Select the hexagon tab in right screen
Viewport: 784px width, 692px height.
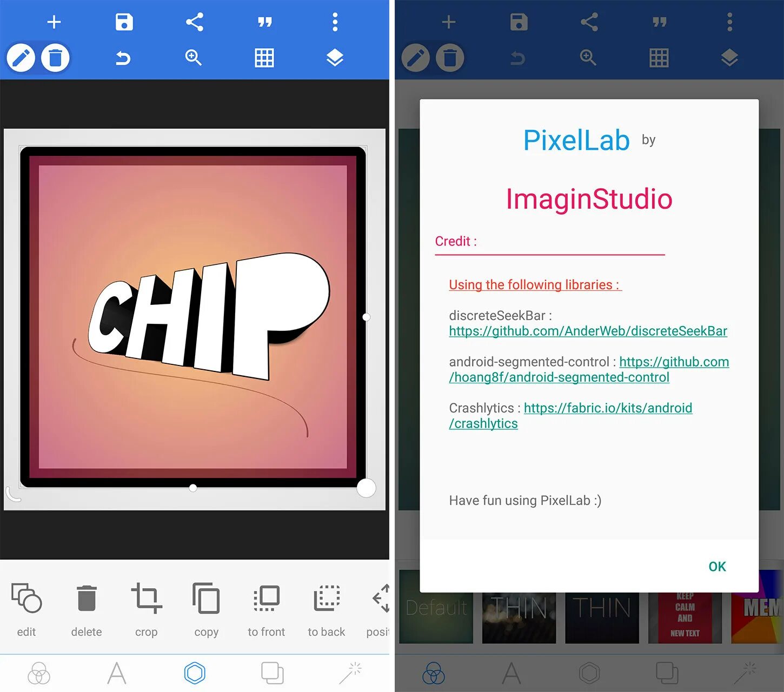[x=589, y=674]
